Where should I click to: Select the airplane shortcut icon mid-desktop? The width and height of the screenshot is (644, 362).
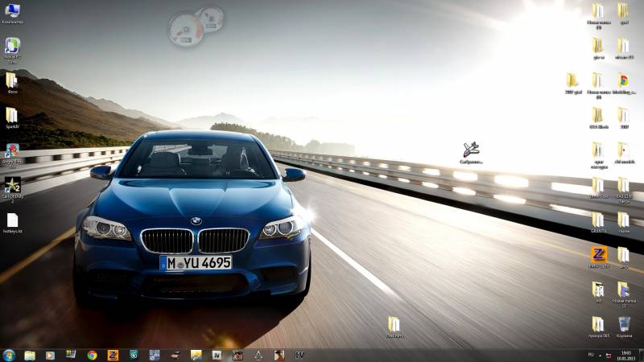point(471,153)
